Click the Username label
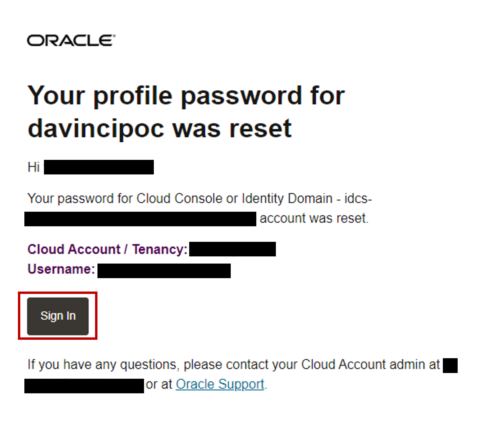The height and width of the screenshot is (438, 504). pos(61,269)
